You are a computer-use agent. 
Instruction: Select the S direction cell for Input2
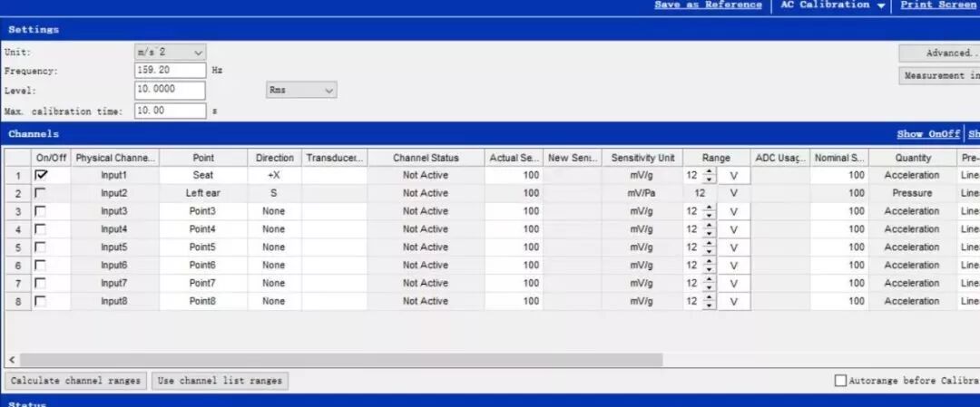coord(274,193)
